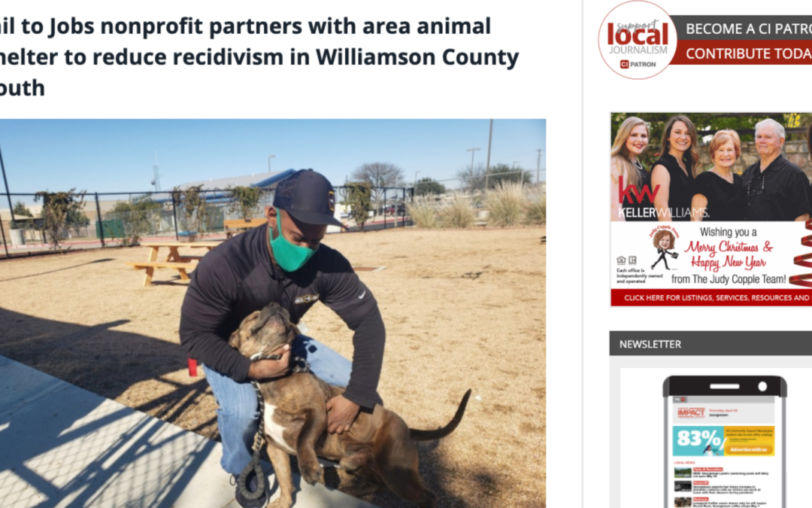The image size is (812, 508).
Task: Click the Support Local Journalism circular logo
Action: (x=638, y=40)
